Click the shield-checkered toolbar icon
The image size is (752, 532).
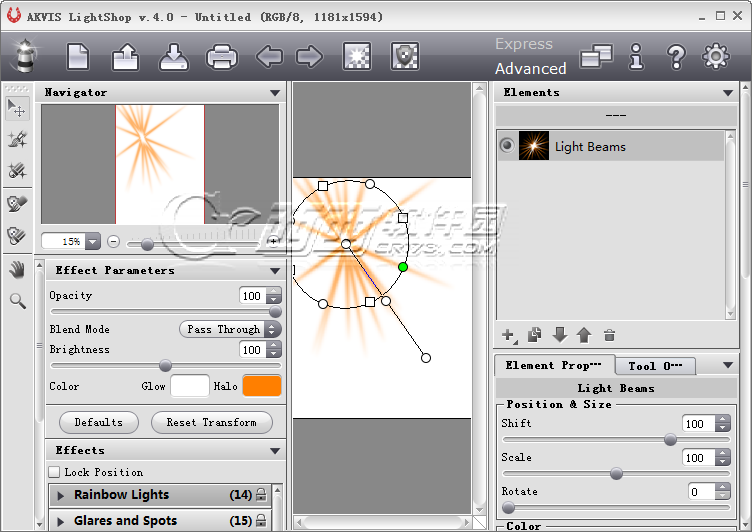(x=405, y=56)
